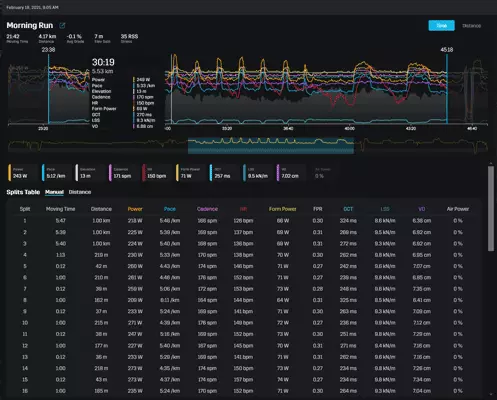
Task: Select split 2 power value 225 W
Action: tap(135, 232)
